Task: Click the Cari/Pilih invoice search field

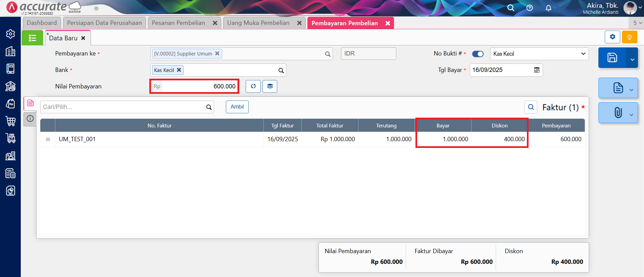Action: (123, 107)
